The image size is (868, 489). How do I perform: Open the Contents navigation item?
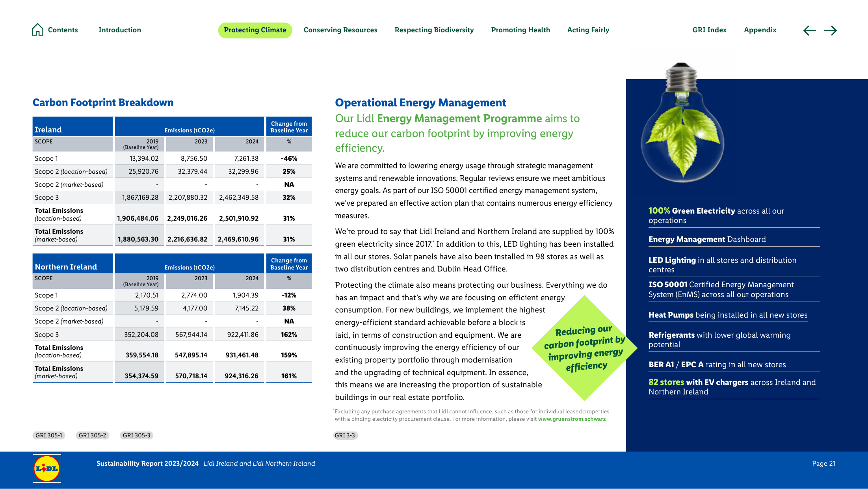coord(63,30)
